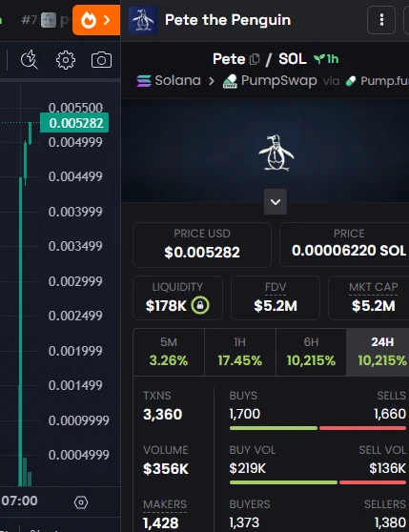Click the 0.00006220 SOL price box
Image resolution: width=409 pixels, height=532 pixels.
pos(344,245)
